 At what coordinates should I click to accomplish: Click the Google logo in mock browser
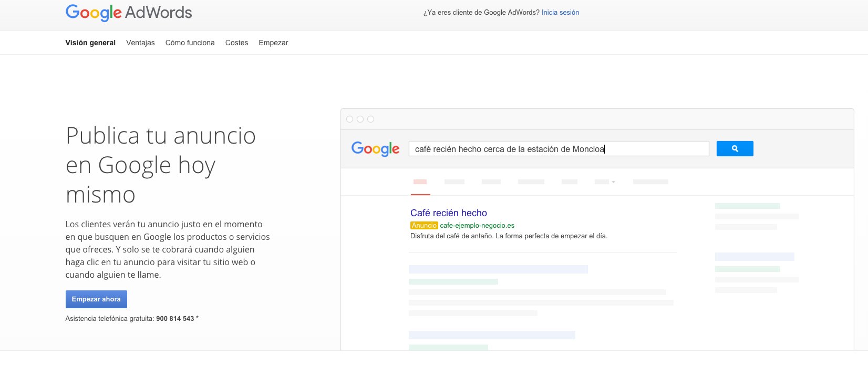point(375,149)
